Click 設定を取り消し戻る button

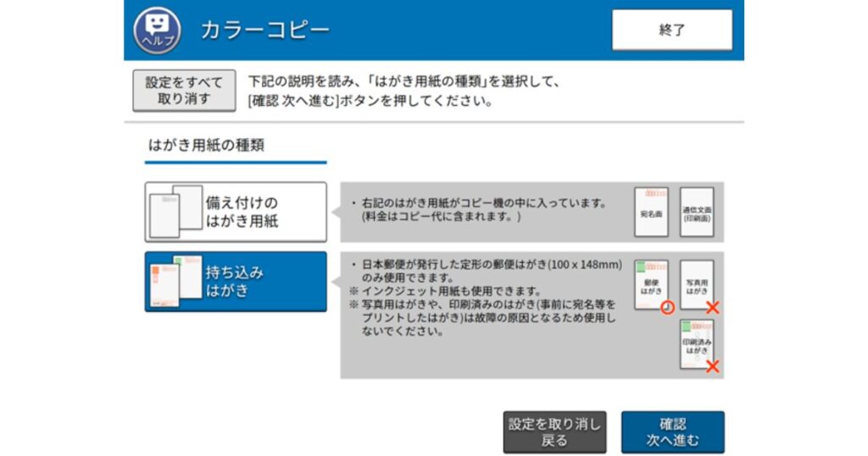554,432
